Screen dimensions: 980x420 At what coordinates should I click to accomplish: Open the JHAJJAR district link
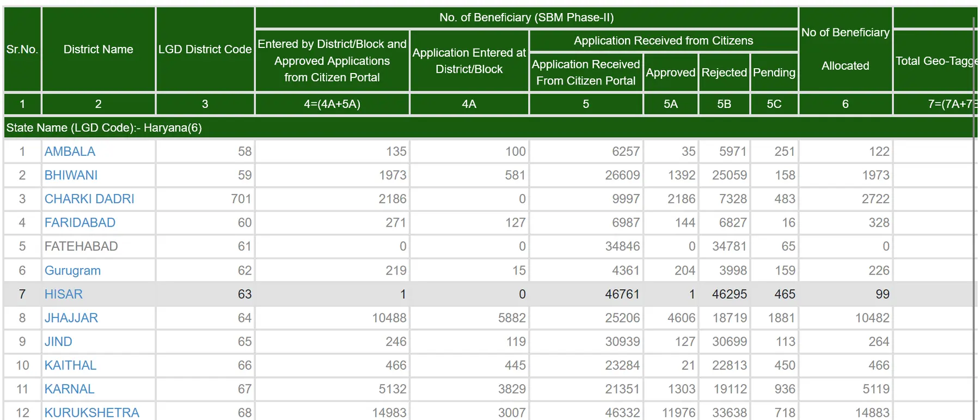coord(71,318)
